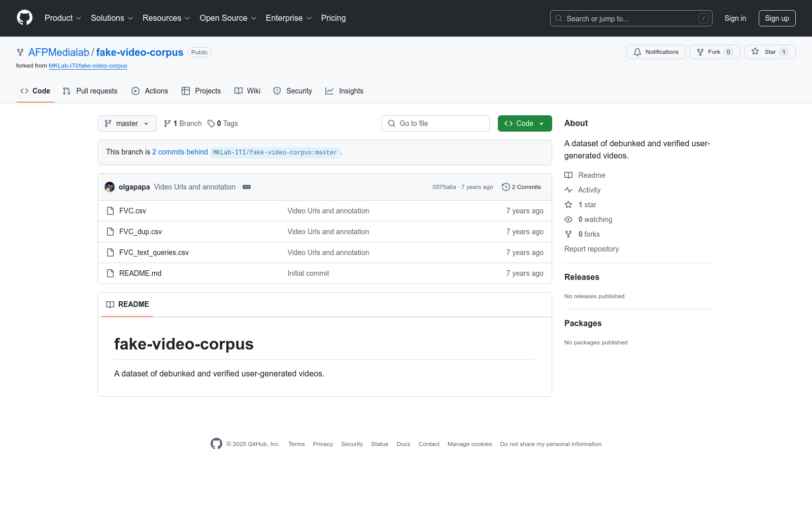Image resolution: width=812 pixels, height=508 pixels.
Task: Click Do not share my personal information
Action: click(551, 444)
